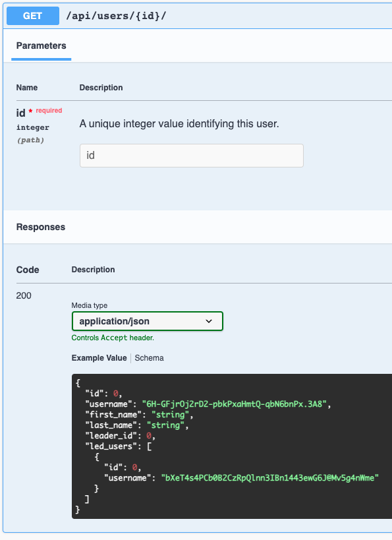
Task: Click the Media type label
Action: click(89, 305)
